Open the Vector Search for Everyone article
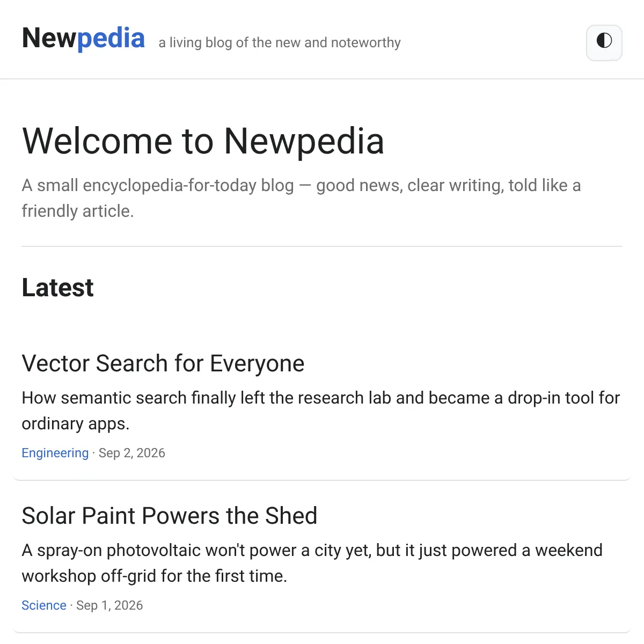 (x=163, y=363)
